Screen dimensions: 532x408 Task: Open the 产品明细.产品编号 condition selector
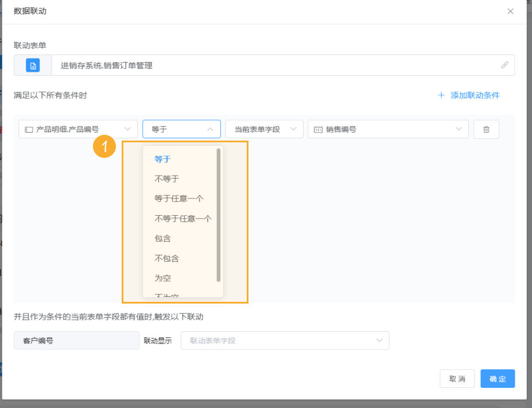tap(77, 129)
